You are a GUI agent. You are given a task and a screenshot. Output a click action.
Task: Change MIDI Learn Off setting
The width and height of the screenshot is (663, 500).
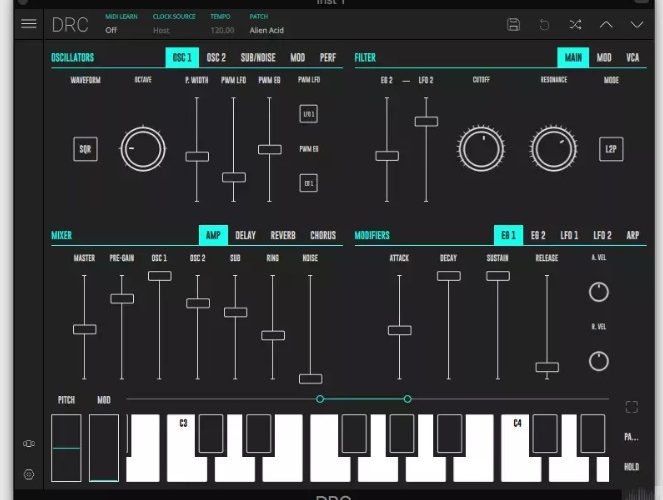coord(111,30)
